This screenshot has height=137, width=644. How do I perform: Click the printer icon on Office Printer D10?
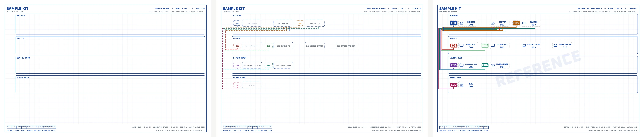555,46
